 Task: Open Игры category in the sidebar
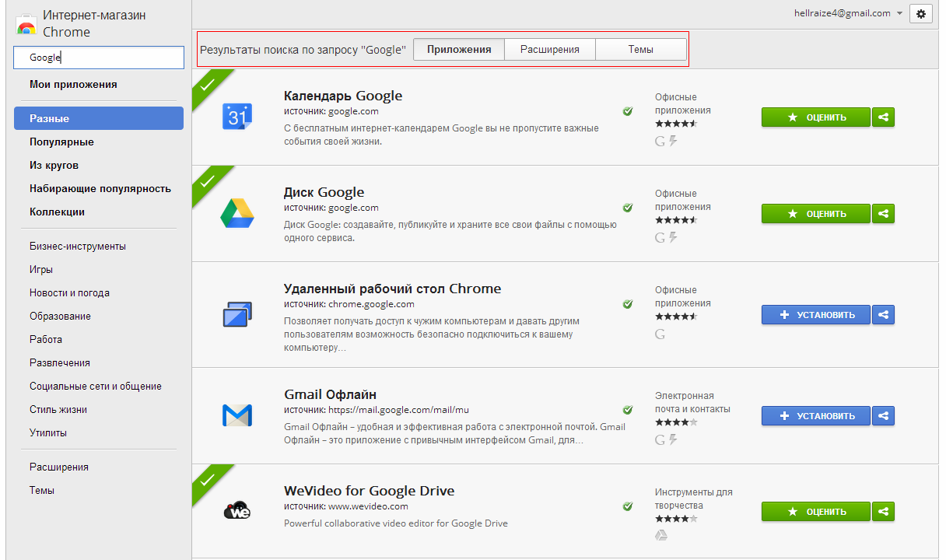41,270
